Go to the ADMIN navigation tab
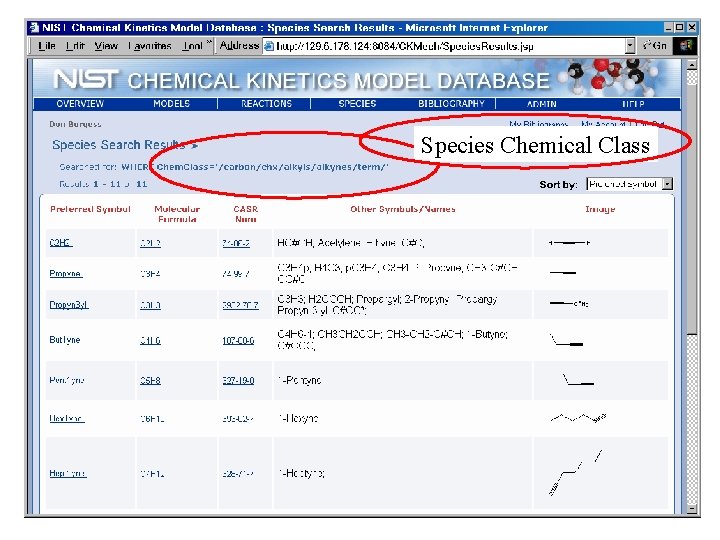Screen dimensions: 720x540 click(x=541, y=104)
